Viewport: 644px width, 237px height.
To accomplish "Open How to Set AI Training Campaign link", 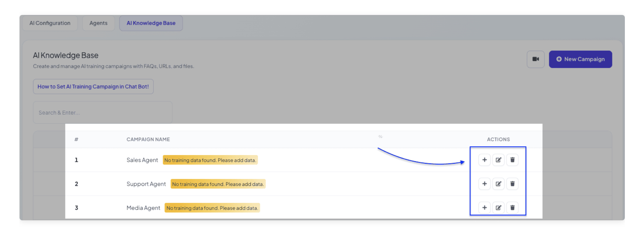I will point(93,87).
